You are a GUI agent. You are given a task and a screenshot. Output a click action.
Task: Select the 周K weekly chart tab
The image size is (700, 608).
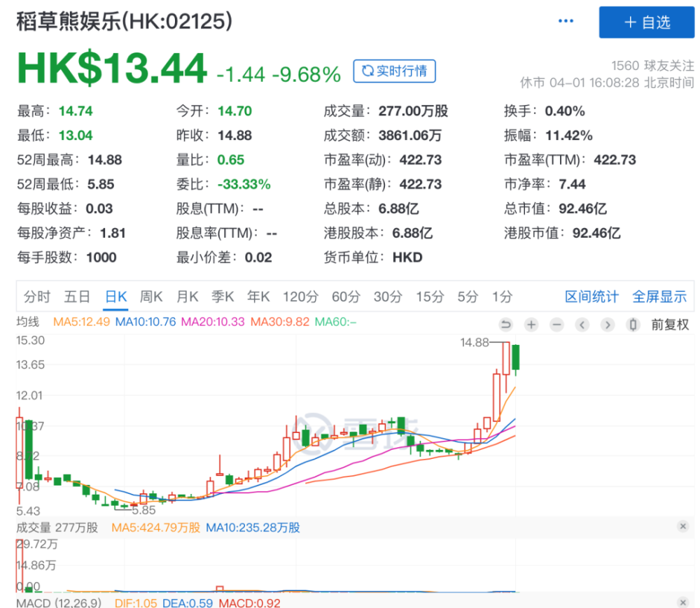151,297
